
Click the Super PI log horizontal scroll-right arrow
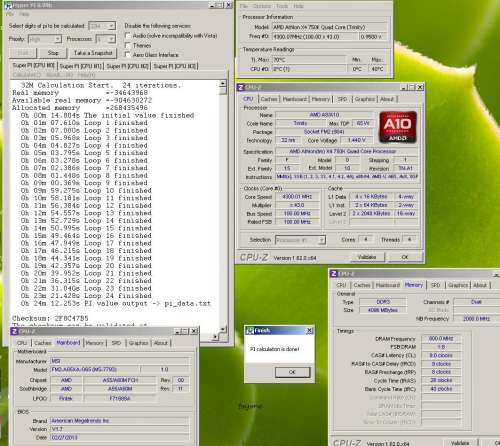pyautogui.click(x=216, y=336)
